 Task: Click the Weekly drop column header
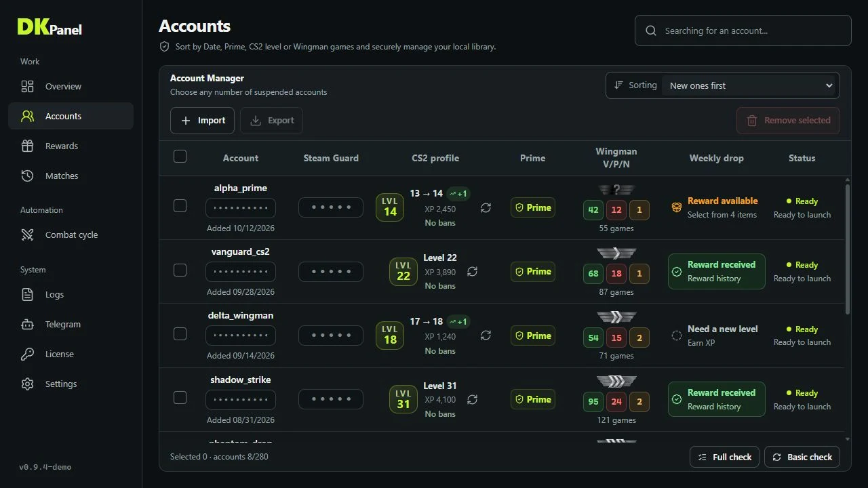click(x=716, y=158)
